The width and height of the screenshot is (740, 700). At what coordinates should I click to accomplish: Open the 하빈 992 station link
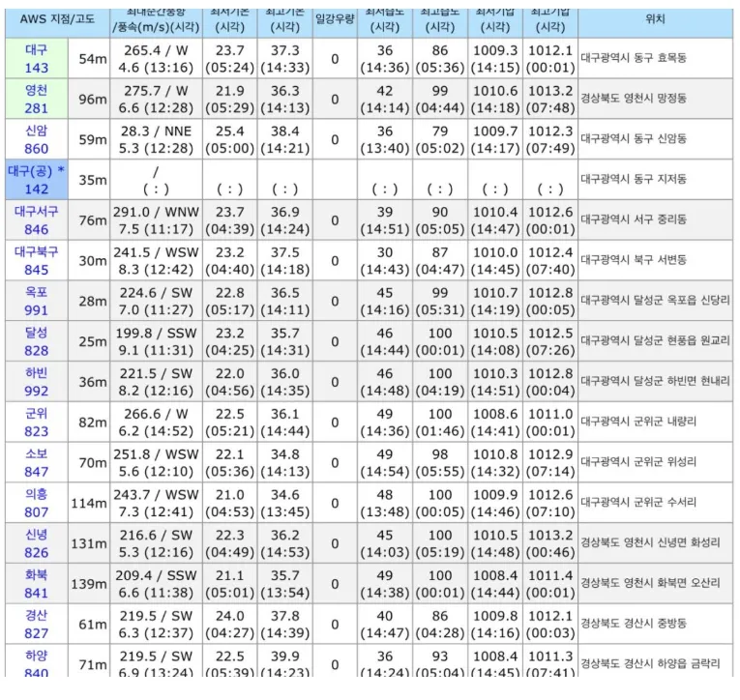coord(37,382)
